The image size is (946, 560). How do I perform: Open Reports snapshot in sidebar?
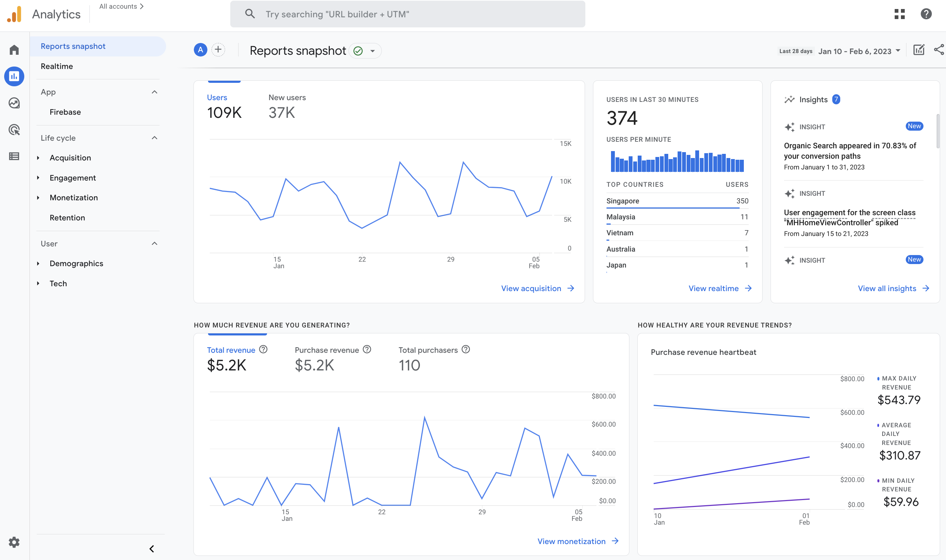(x=98, y=46)
